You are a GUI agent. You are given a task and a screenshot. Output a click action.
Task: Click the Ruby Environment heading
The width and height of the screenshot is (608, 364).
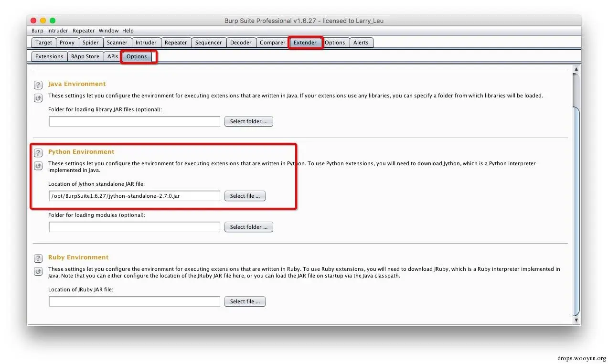click(78, 257)
